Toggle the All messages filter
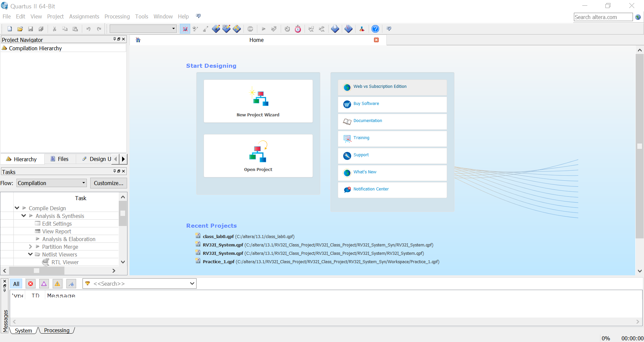 tap(16, 284)
